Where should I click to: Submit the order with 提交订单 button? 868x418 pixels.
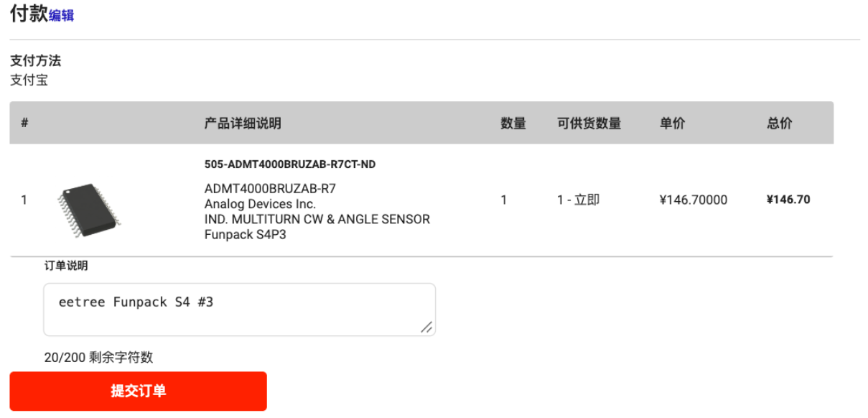tap(138, 391)
